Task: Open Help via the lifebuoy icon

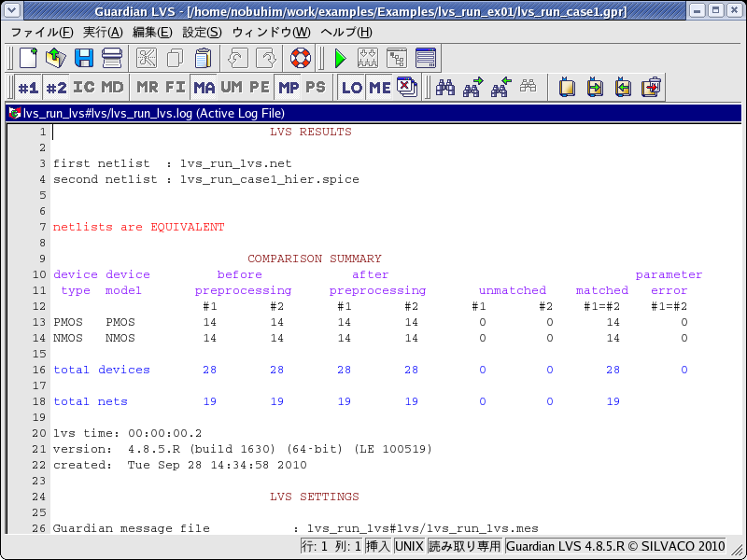Action: tap(301, 58)
